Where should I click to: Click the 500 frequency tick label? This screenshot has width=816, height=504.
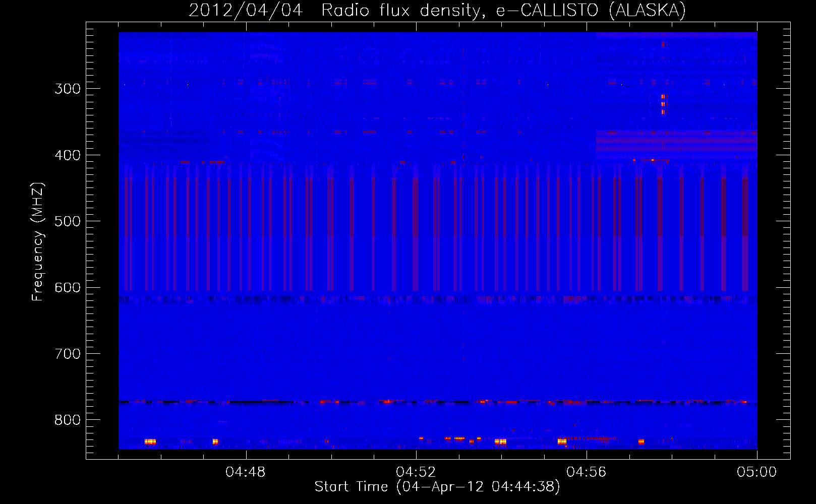tap(68, 221)
